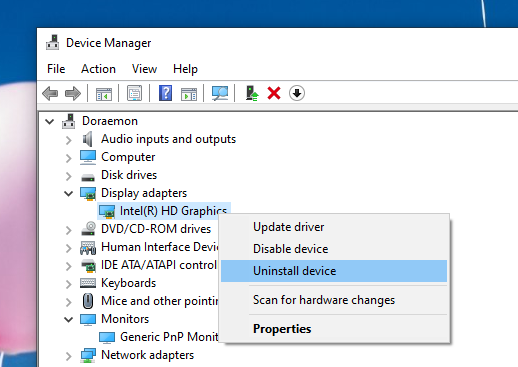The image size is (518, 367).
Task: Expand Audio inputs and outputs chevron
Action: click(x=69, y=140)
